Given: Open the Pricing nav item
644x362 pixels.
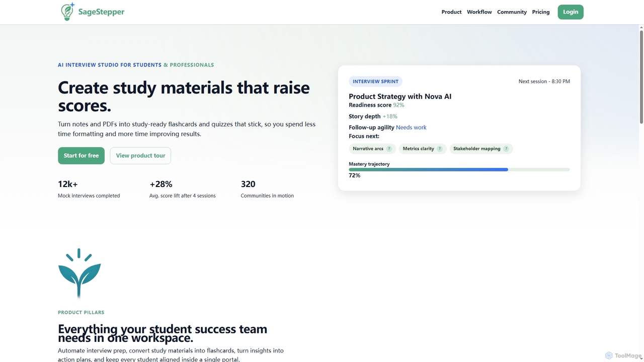Looking at the screenshot, I should tap(541, 12).
